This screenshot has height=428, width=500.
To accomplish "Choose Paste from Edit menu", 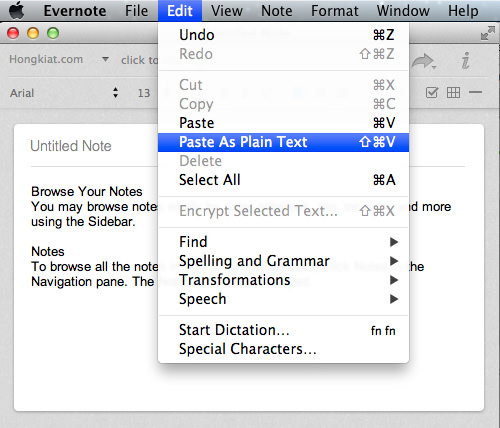I will pyautogui.click(x=283, y=123).
